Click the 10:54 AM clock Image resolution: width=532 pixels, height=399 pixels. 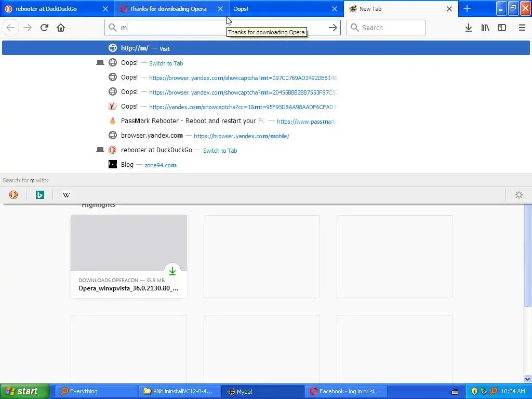tap(513, 392)
